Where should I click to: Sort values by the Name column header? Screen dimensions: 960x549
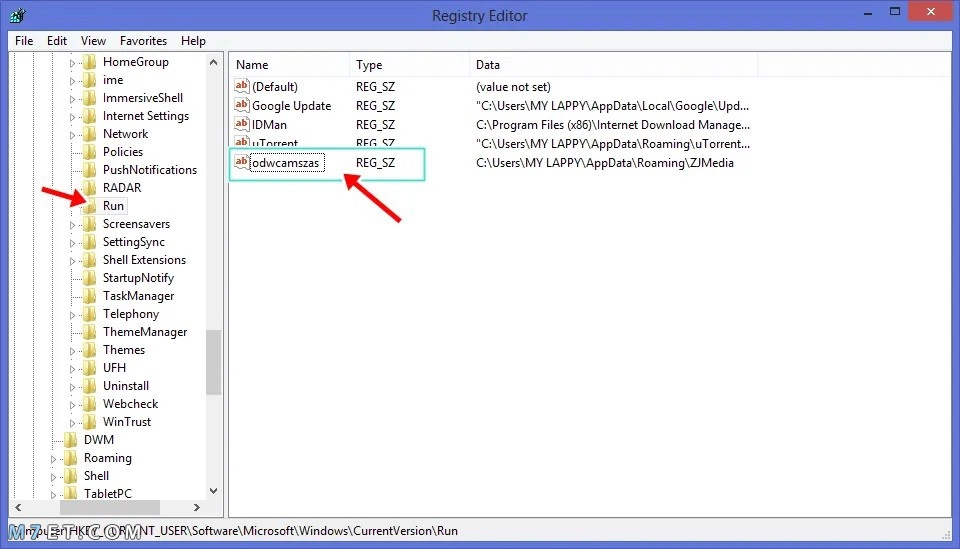pyautogui.click(x=289, y=64)
